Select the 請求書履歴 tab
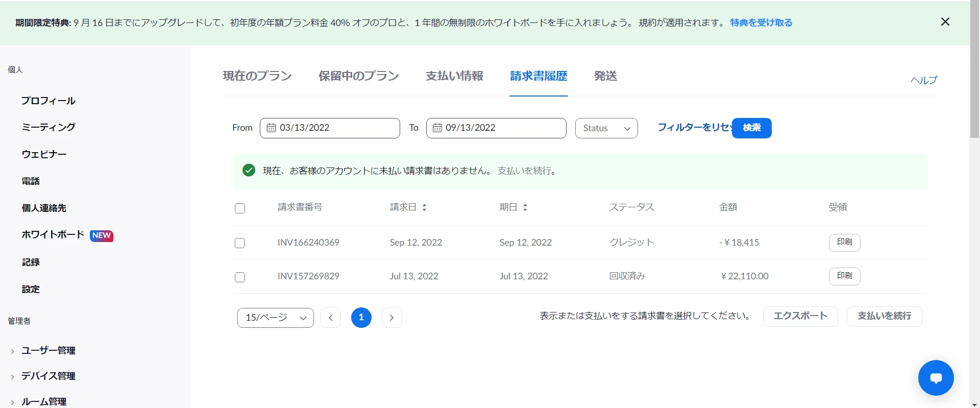 click(538, 76)
